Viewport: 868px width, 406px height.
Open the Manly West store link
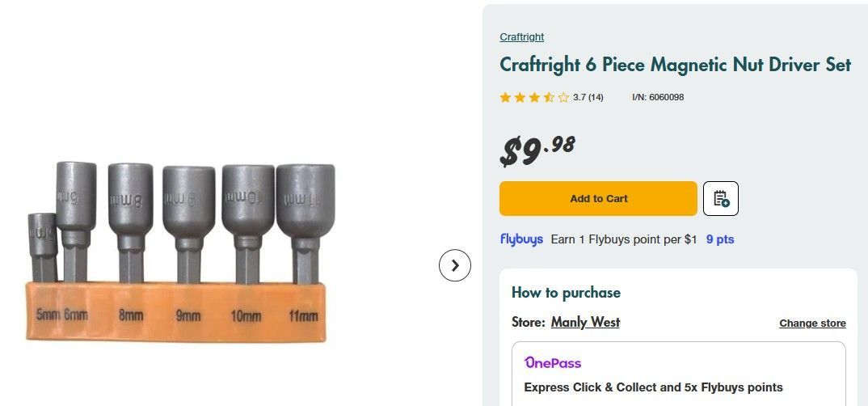click(x=585, y=322)
